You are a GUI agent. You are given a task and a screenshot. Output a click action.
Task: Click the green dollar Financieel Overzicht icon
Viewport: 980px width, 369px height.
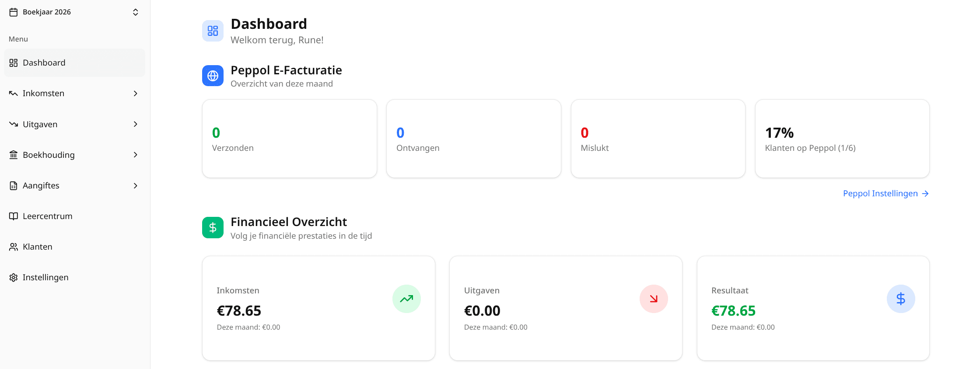(x=213, y=227)
